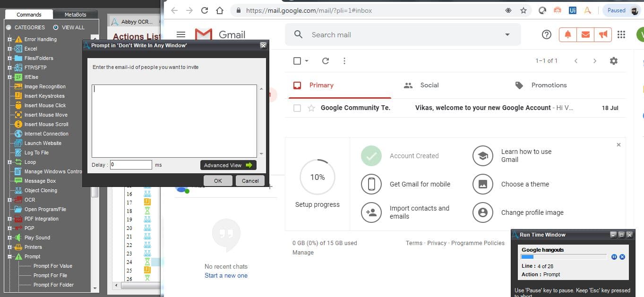Pause the Google hangouts task run
The image size is (644, 297).
pyautogui.click(x=614, y=257)
